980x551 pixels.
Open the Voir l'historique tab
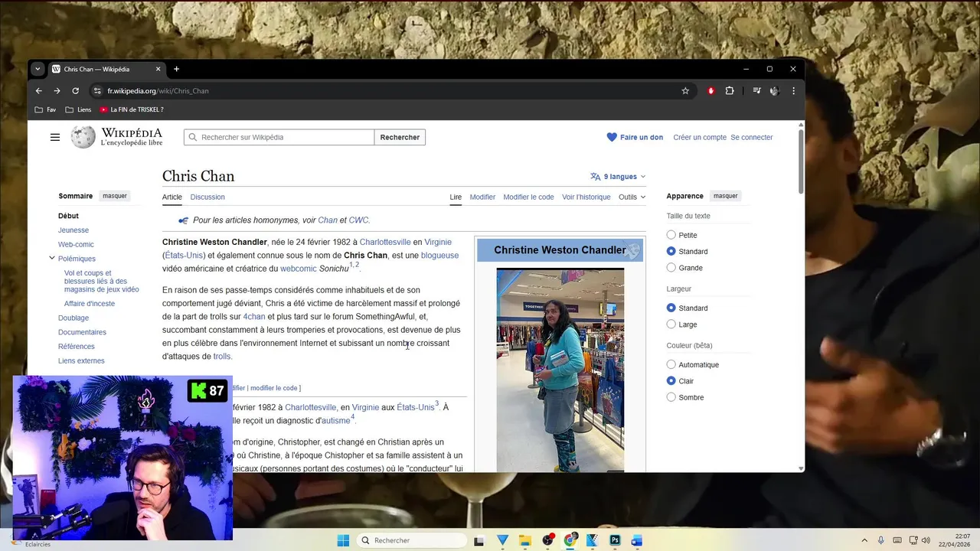point(586,197)
